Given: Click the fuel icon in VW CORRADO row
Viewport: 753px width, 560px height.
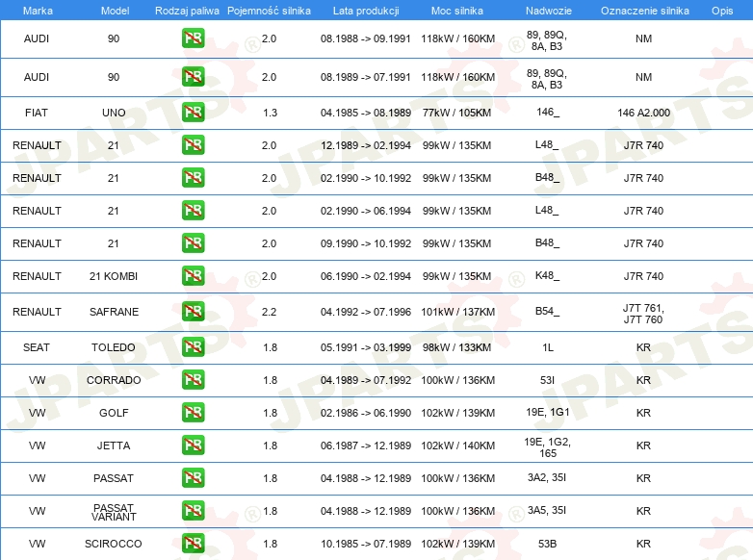Looking at the screenshot, I should (x=193, y=379).
